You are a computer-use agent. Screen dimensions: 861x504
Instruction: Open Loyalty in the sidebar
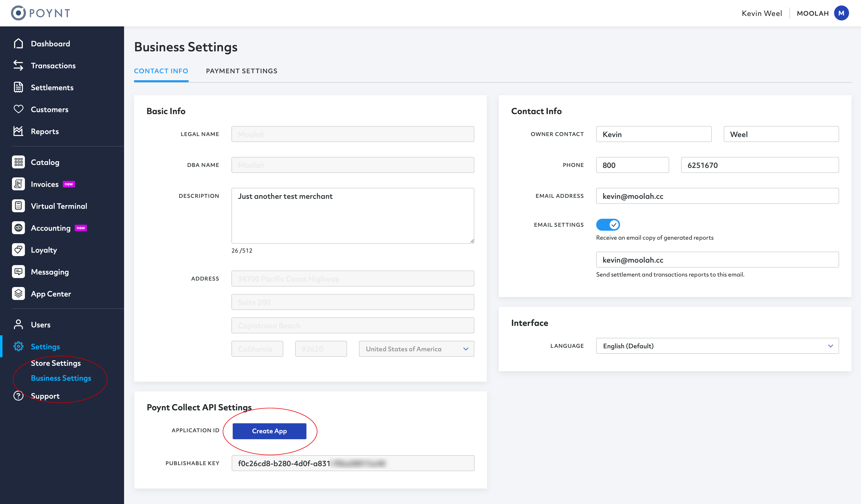[44, 250]
